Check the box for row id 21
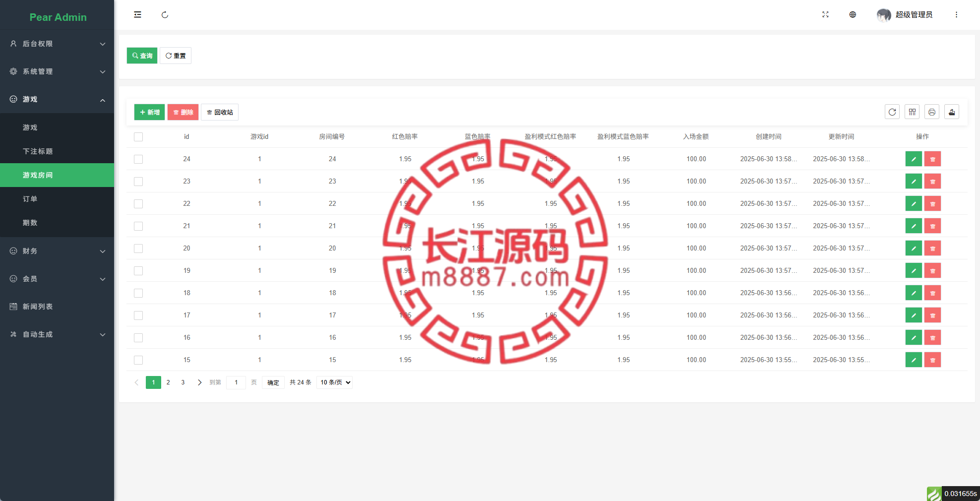This screenshot has width=980, height=501. point(138,226)
